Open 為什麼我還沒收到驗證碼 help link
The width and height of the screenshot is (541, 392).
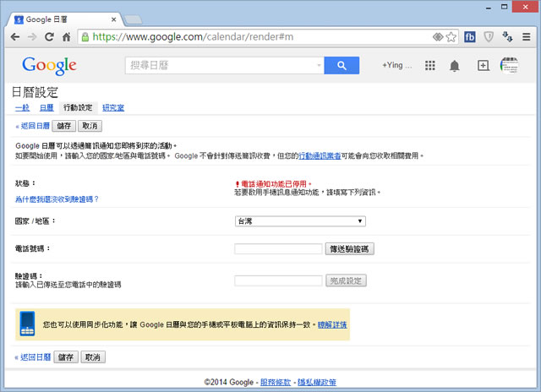point(57,199)
